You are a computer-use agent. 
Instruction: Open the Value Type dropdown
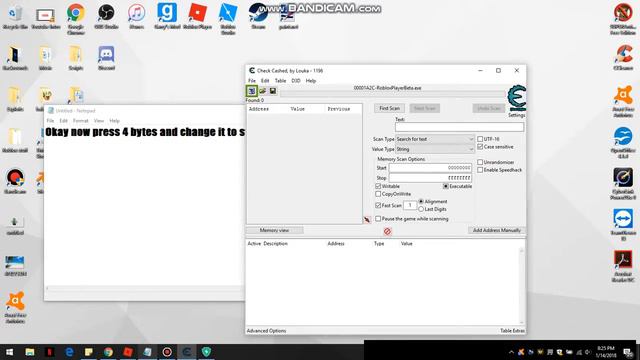(435, 149)
